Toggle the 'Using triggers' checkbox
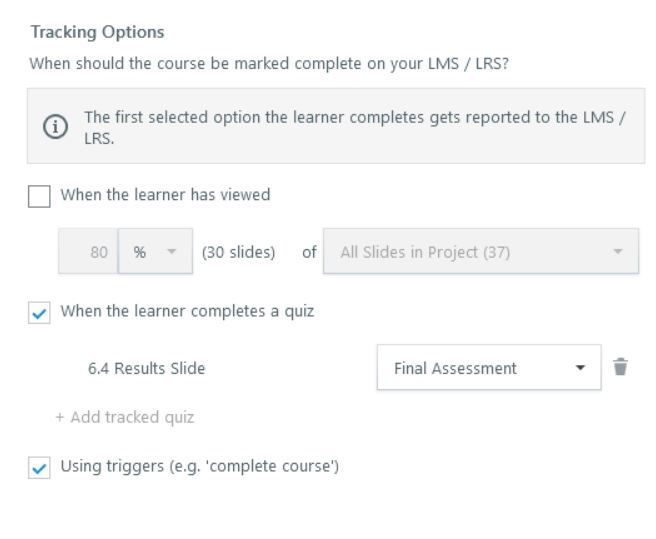 tap(39, 467)
